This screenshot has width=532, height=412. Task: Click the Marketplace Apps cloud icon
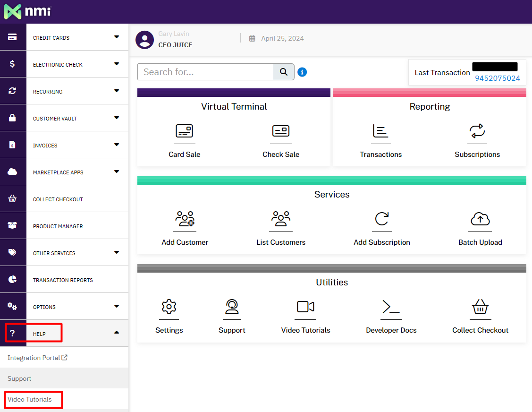pos(12,172)
